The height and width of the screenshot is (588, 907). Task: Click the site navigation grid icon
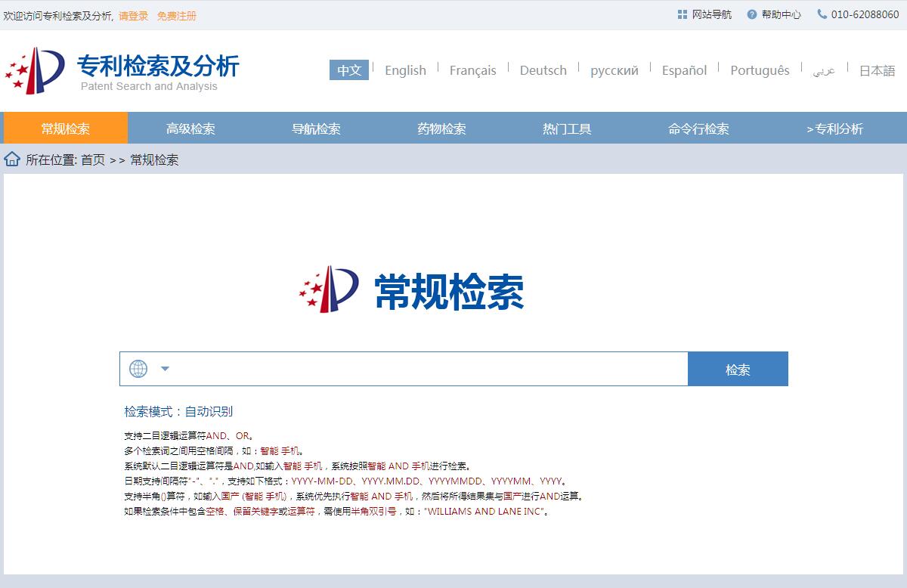click(683, 14)
